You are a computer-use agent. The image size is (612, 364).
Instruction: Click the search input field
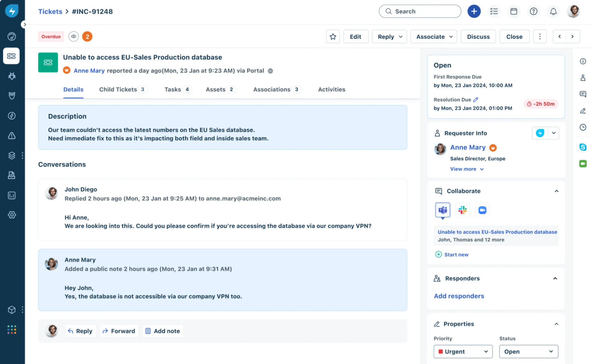point(420,11)
